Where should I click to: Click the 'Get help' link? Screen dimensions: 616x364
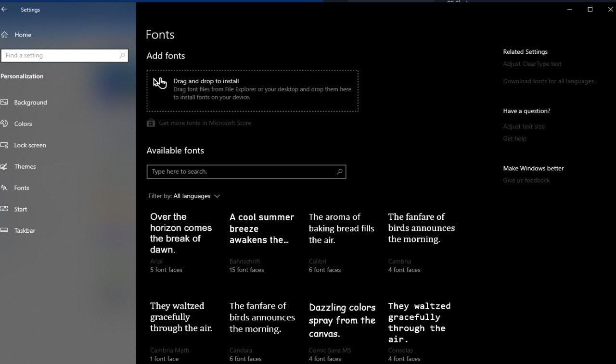(x=515, y=139)
